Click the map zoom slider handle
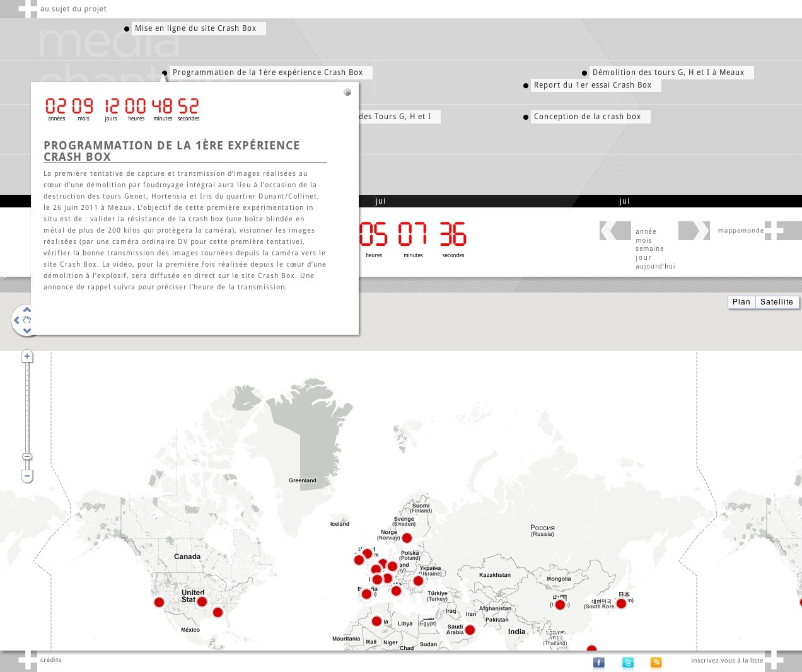802x672 pixels. 27,456
